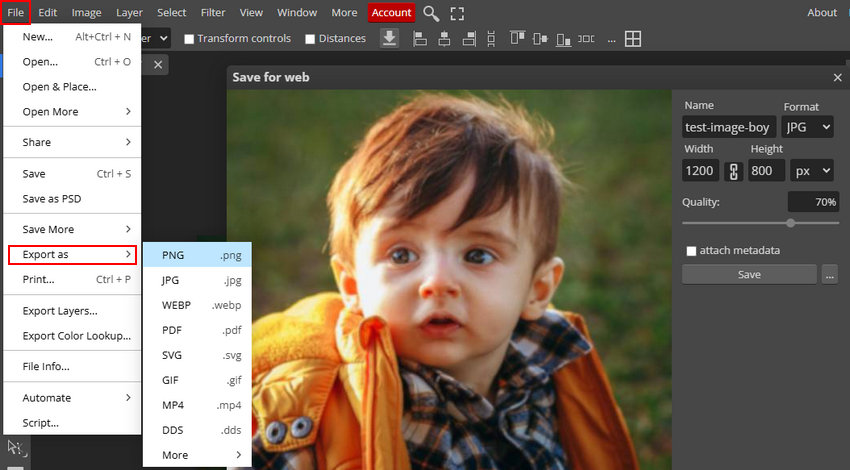Enable Transform controls checkbox
The height and width of the screenshot is (470, 850).
tap(189, 39)
